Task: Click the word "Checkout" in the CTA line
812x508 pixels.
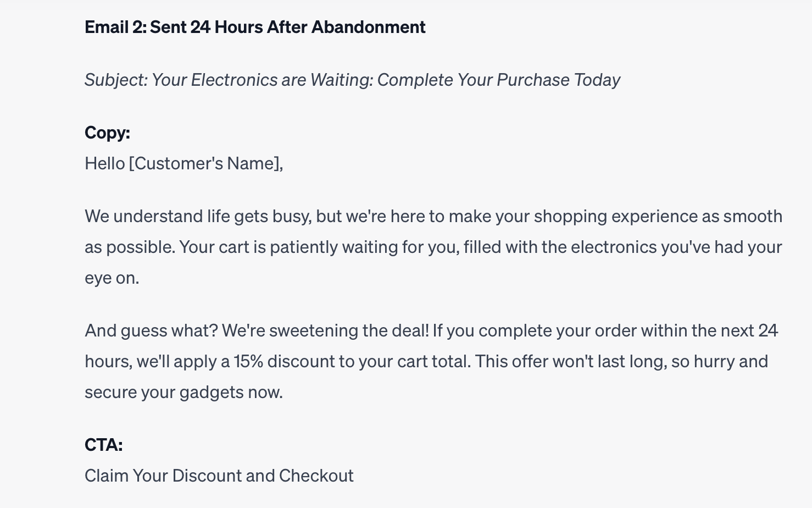Action: coord(316,476)
